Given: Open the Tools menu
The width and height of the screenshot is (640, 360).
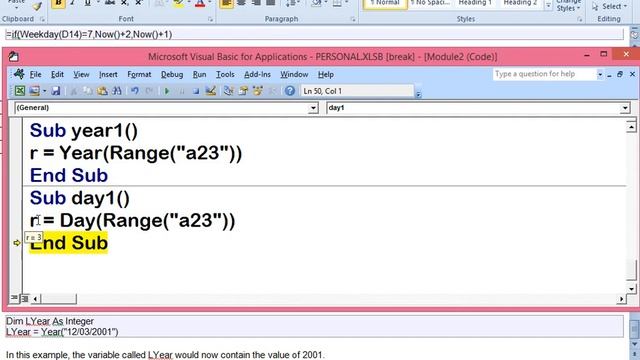Looking at the screenshot, I should [x=225, y=74].
